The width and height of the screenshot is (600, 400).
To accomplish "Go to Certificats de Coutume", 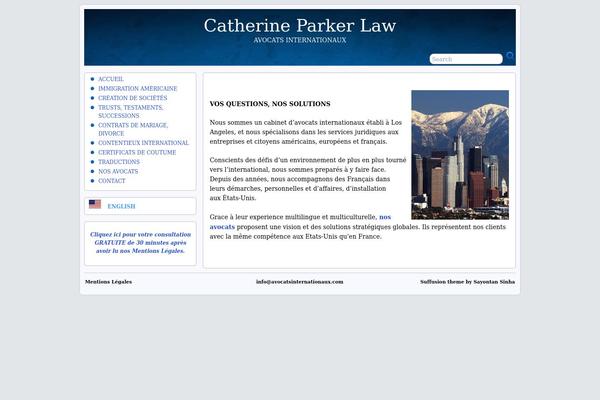I will (137, 152).
